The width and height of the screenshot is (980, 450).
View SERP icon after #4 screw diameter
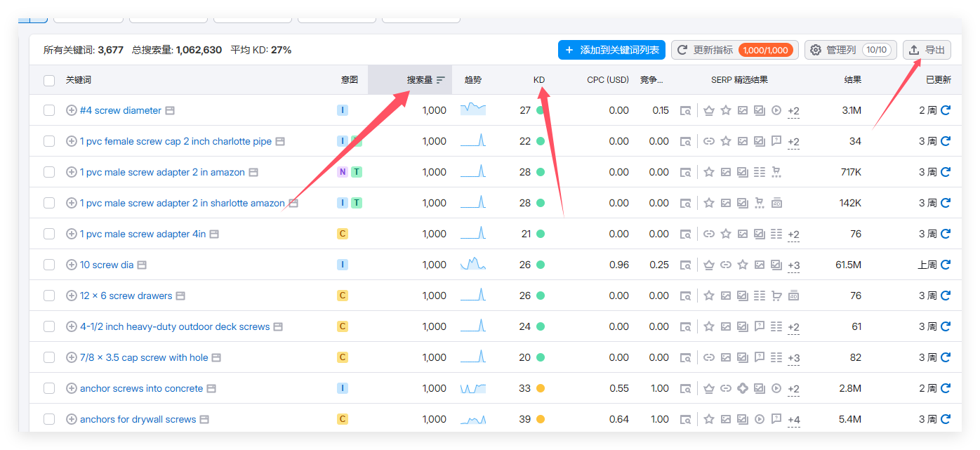click(x=170, y=111)
